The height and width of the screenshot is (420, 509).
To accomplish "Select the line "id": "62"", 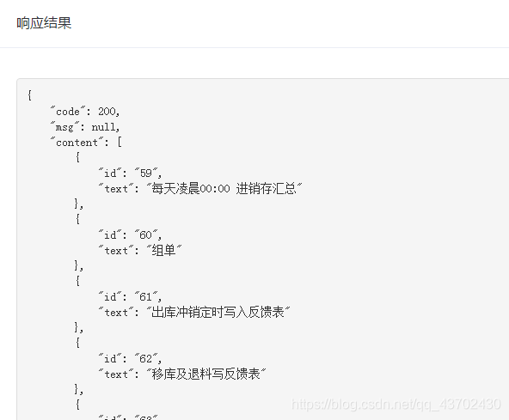I will pyautogui.click(x=130, y=359).
